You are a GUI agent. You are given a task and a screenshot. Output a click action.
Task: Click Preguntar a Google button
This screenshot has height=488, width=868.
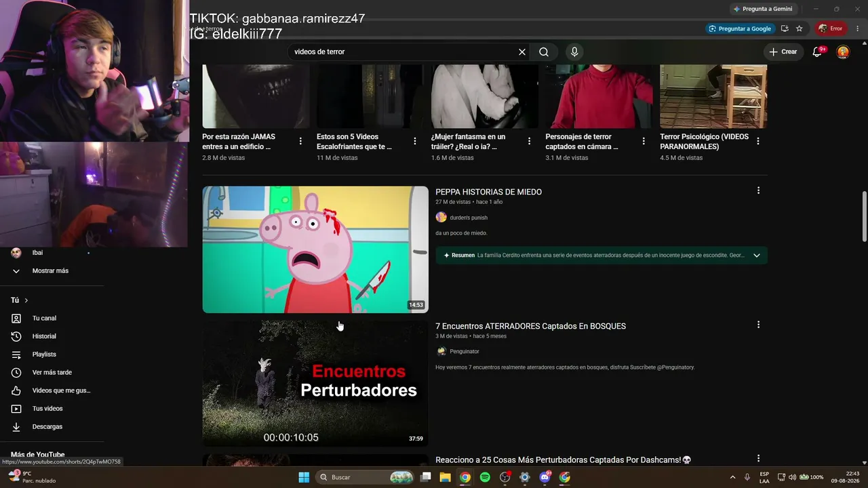[739, 28]
